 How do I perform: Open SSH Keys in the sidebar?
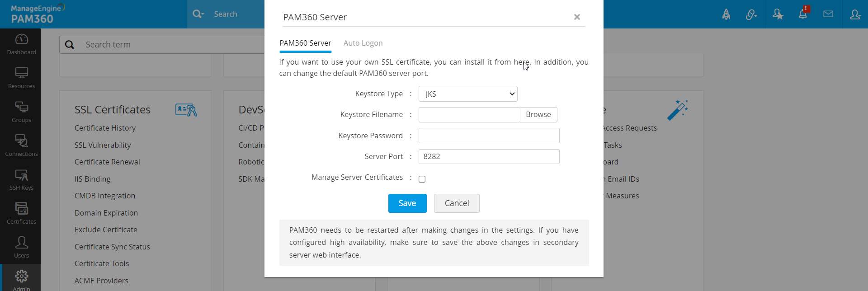(21, 180)
